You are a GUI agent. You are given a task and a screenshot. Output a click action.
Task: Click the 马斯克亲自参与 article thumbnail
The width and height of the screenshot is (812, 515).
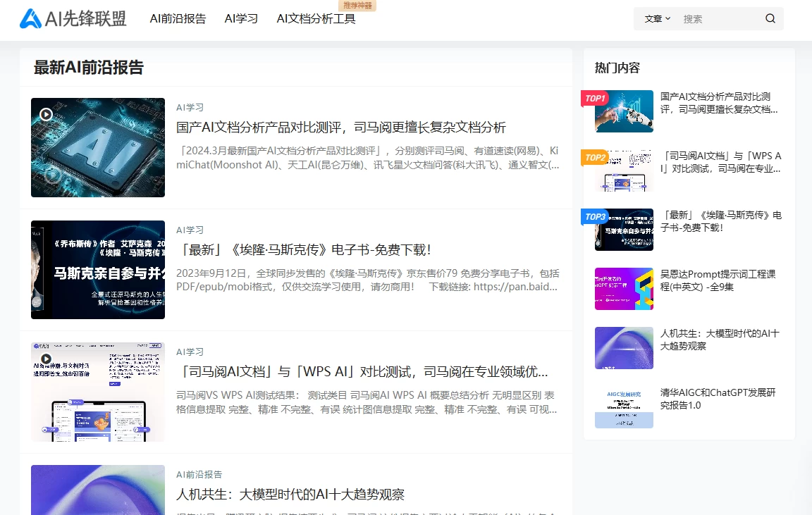(97, 269)
